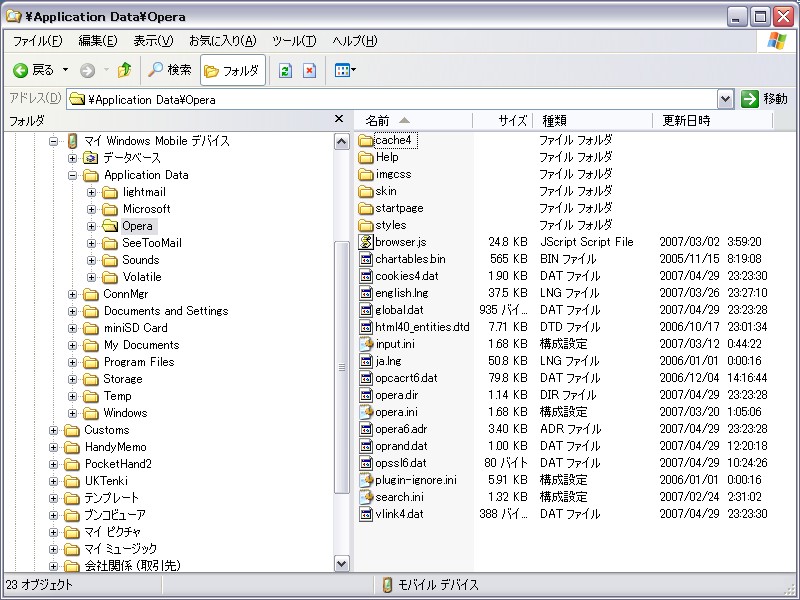This screenshot has height=600, width=800.
Task: Select the browser.js script file icon
Action: pyautogui.click(x=366, y=242)
